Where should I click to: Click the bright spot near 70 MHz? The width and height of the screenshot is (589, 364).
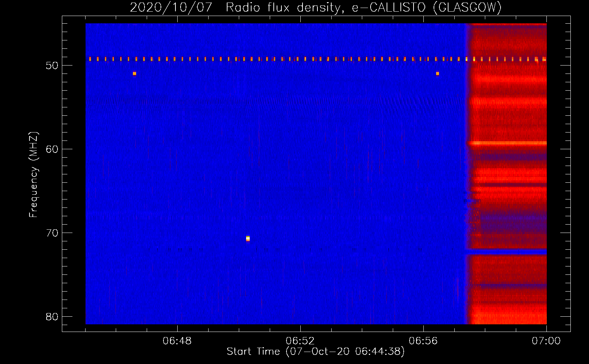coord(248,238)
